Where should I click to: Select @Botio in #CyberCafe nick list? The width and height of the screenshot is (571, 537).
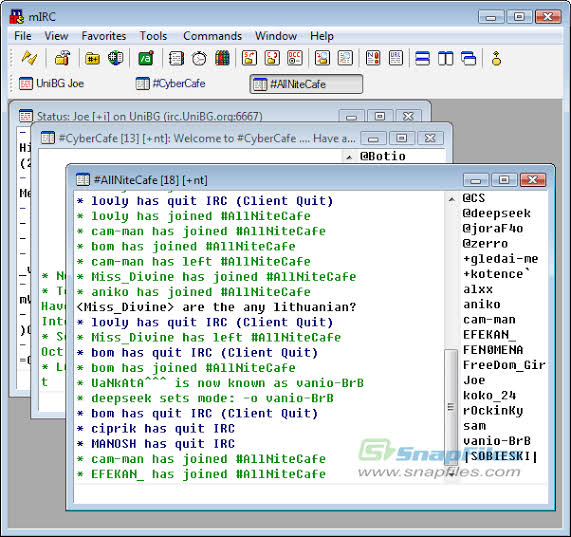382,156
